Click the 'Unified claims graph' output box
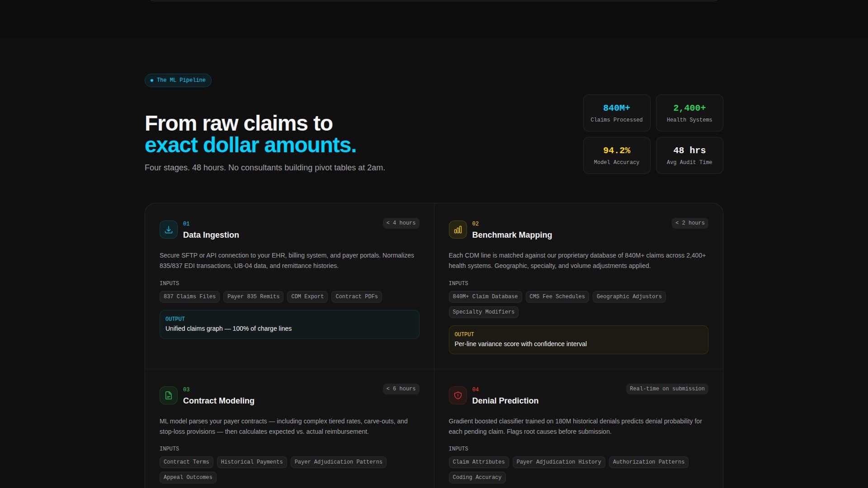Screen dimensions: 868x488 coord(289,324)
